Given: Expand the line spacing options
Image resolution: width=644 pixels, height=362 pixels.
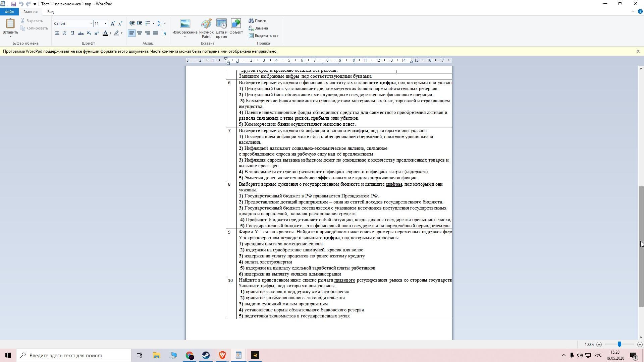Looking at the screenshot, I should pos(162,23).
